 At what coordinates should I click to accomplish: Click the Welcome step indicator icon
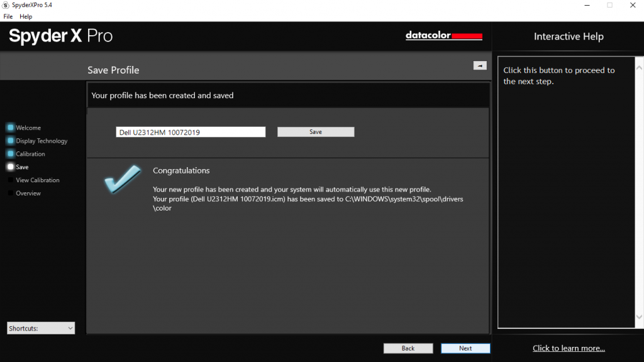[11, 128]
